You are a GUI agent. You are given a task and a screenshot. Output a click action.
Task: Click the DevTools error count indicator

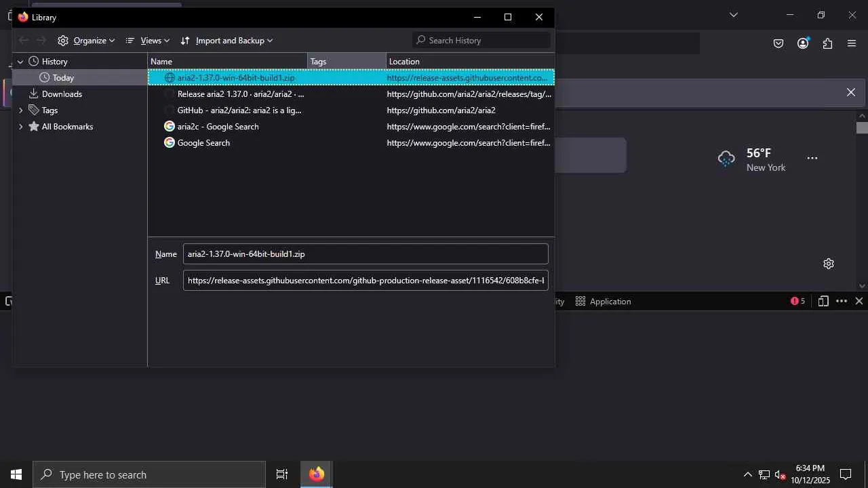797,302
